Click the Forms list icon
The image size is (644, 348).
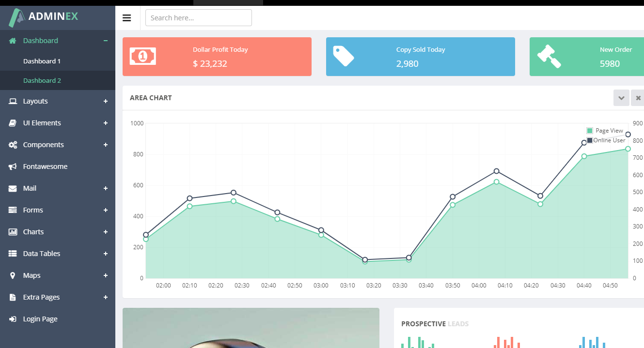click(13, 210)
